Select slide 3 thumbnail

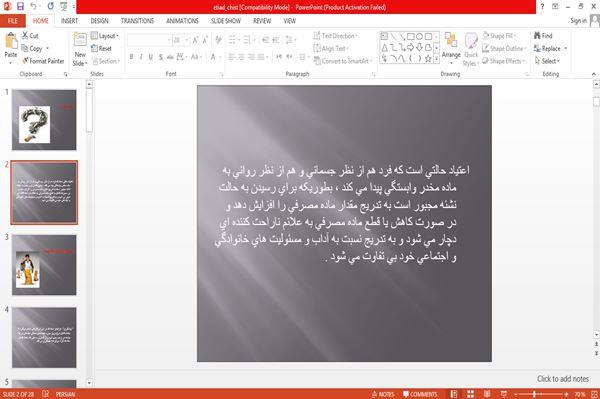click(x=44, y=265)
